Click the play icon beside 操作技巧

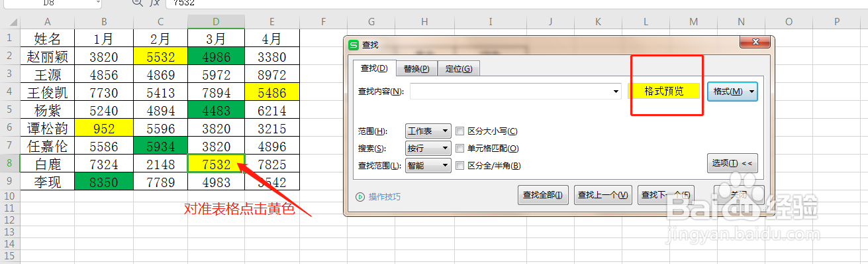(x=360, y=196)
